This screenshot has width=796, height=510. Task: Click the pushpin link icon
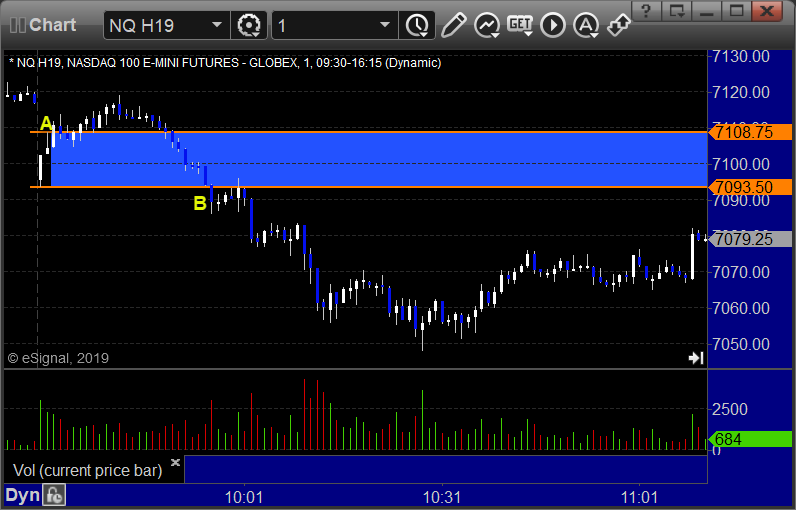point(619,25)
